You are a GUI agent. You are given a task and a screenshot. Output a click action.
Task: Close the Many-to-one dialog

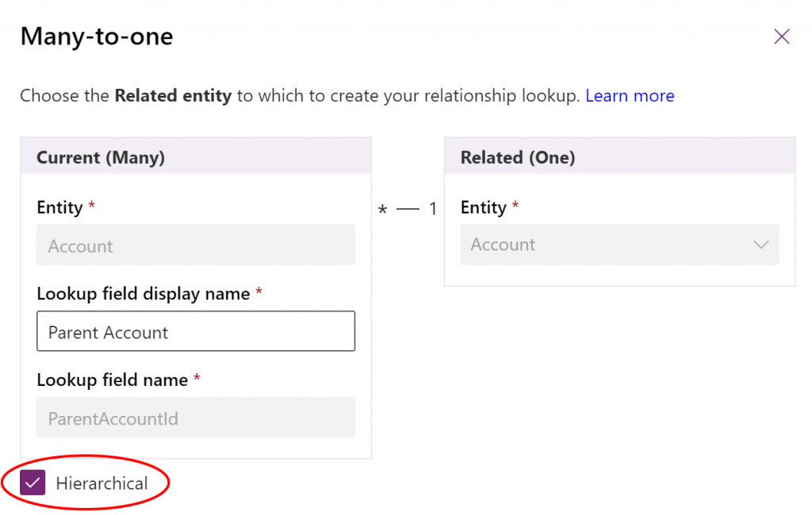(781, 36)
